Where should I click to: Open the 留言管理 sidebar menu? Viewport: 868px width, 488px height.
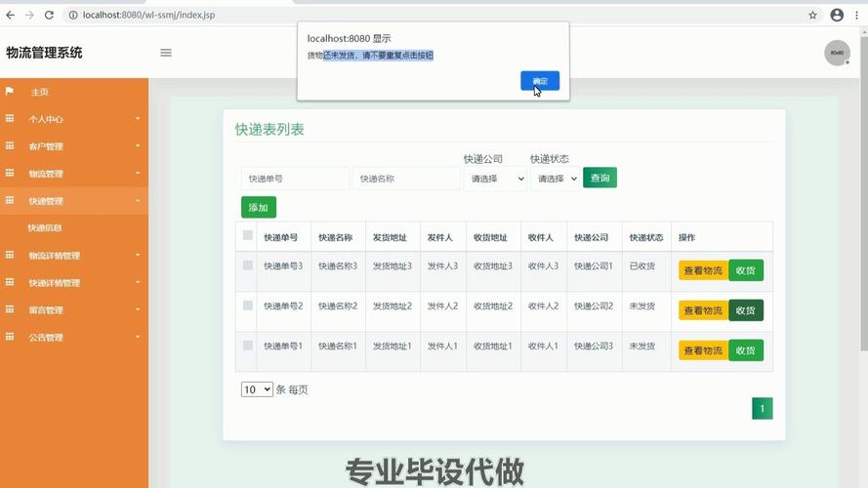tap(74, 309)
